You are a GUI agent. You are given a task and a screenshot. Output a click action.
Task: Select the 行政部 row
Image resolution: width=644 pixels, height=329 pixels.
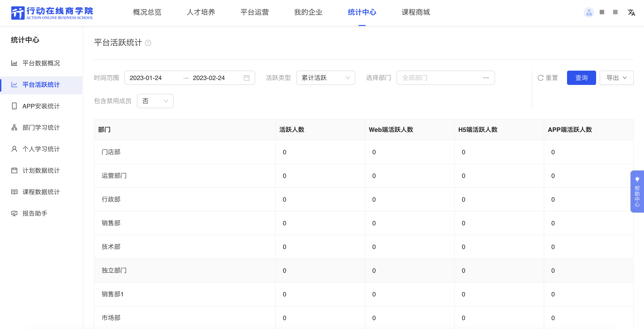click(364, 199)
